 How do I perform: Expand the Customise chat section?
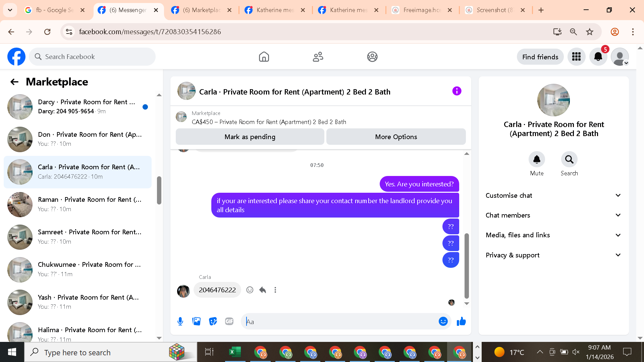553,195
